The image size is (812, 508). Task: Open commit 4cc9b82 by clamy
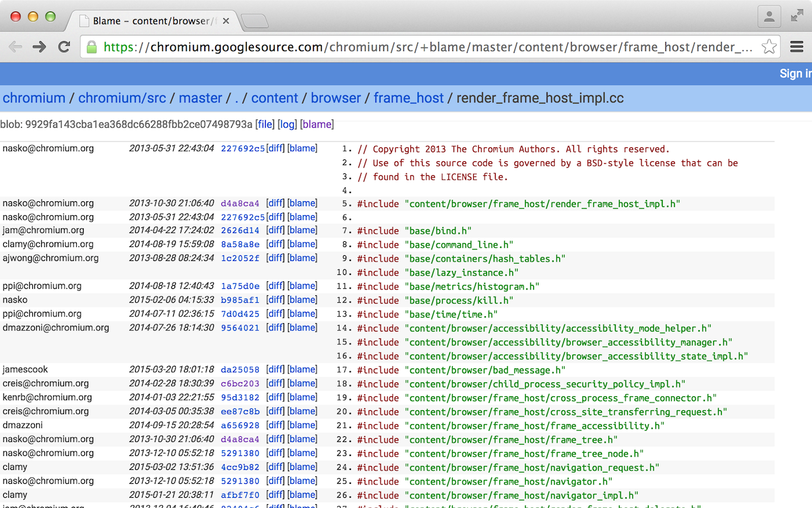(x=240, y=467)
